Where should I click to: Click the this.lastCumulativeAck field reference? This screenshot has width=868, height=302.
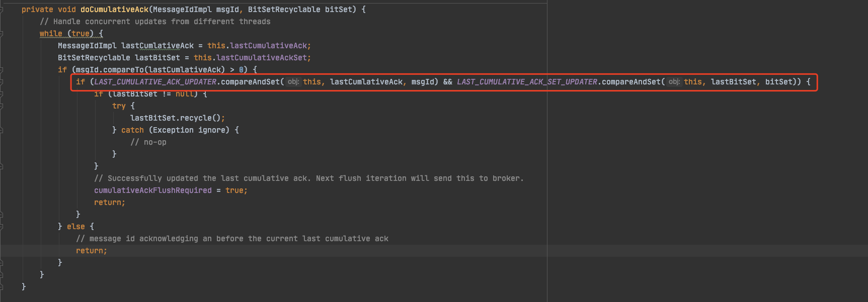coord(257,46)
